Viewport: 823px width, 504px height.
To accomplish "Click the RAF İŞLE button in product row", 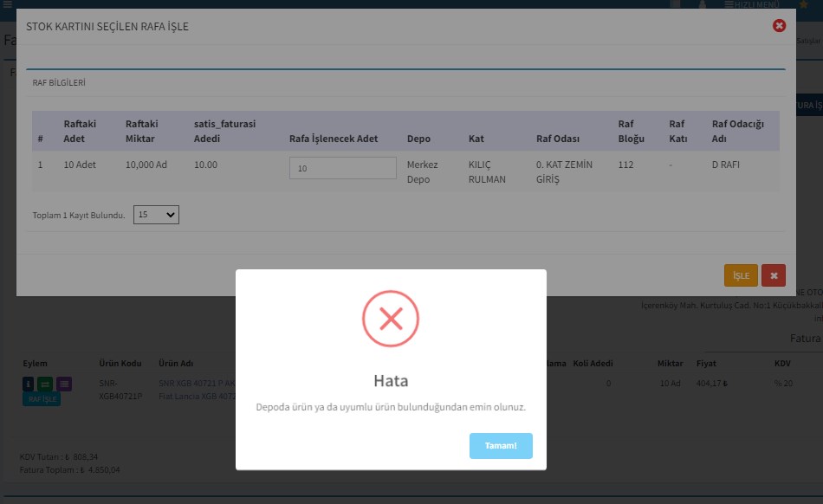I will [x=42, y=399].
